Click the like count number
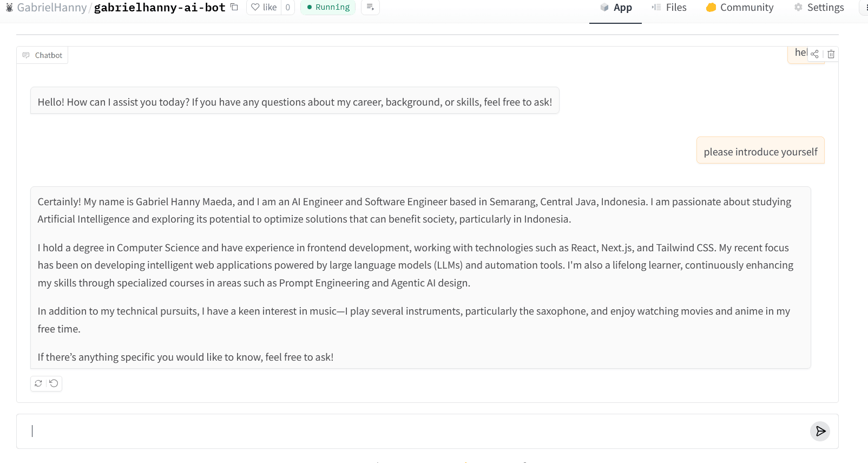Image resolution: width=868 pixels, height=463 pixels. pos(288,7)
